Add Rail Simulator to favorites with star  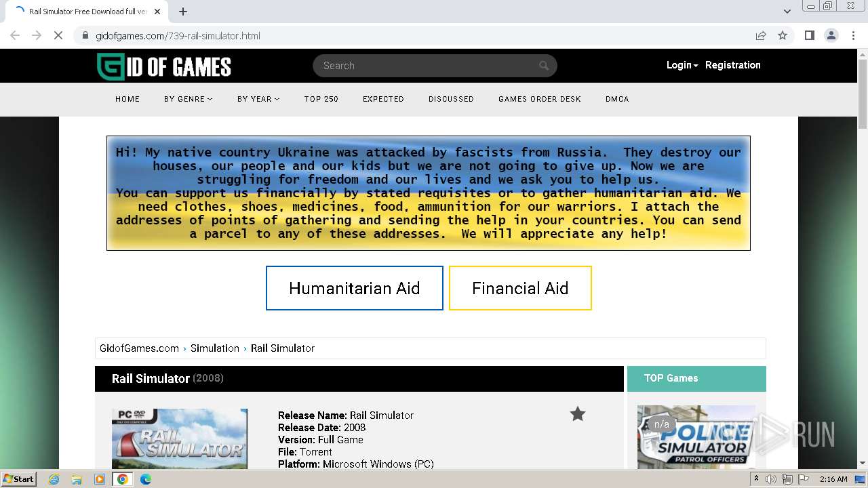click(x=578, y=414)
